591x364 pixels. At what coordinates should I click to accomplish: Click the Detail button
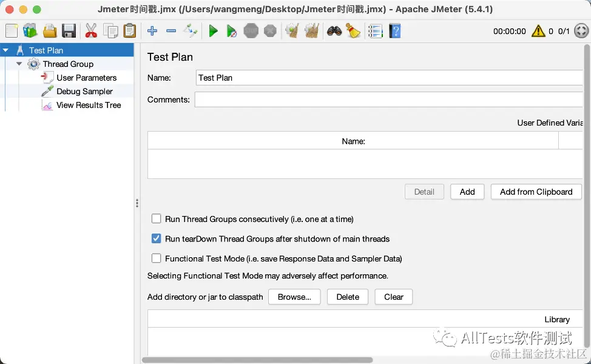pyautogui.click(x=424, y=192)
